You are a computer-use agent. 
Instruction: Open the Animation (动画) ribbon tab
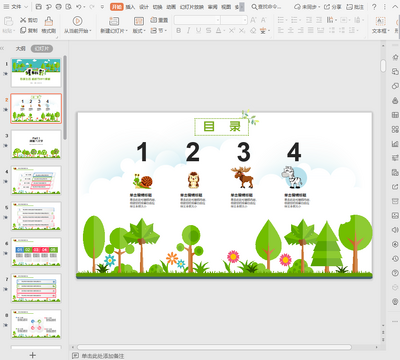[x=171, y=7]
